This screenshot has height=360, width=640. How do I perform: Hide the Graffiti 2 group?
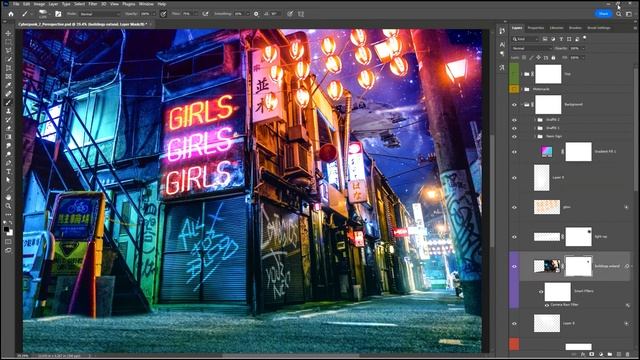(x=514, y=120)
